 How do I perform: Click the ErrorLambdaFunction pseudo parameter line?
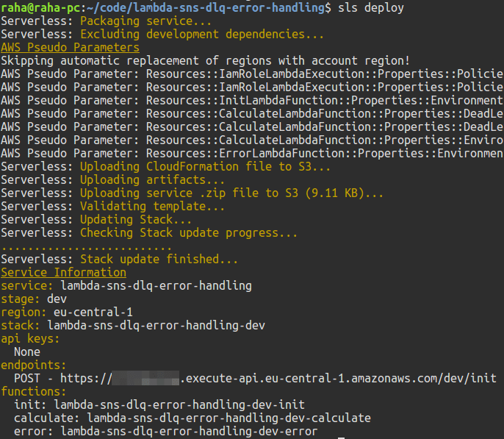pyautogui.click(x=252, y=154)
